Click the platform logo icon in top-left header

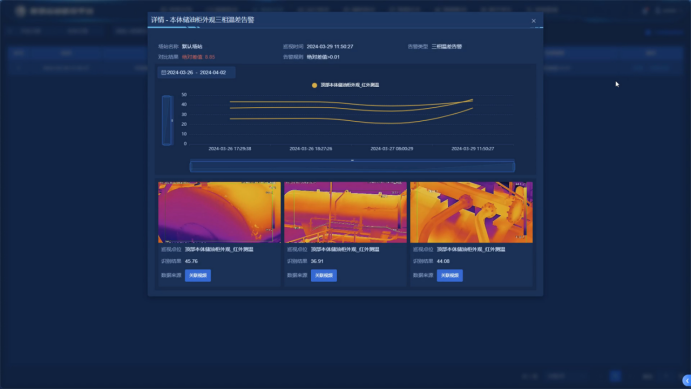tap(20, 11)
